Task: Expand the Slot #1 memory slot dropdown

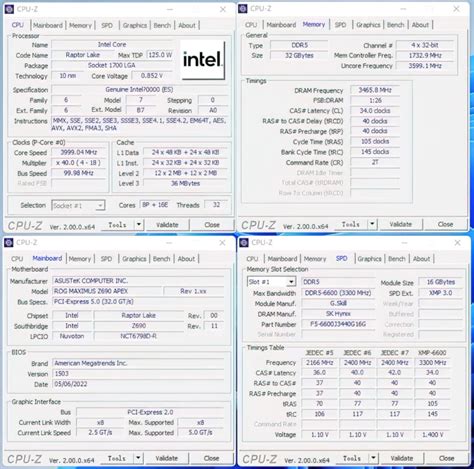Action: click(291, 282)
